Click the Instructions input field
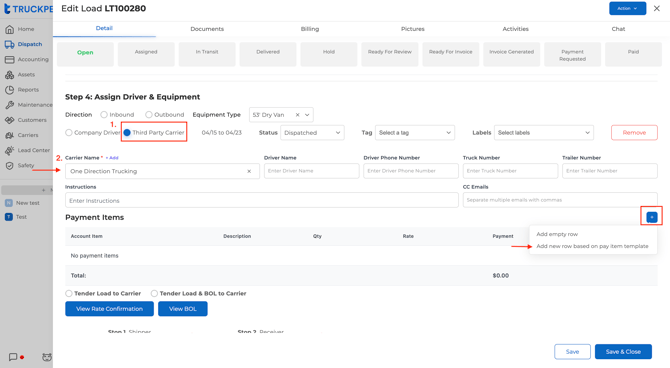 click(262, 200)
